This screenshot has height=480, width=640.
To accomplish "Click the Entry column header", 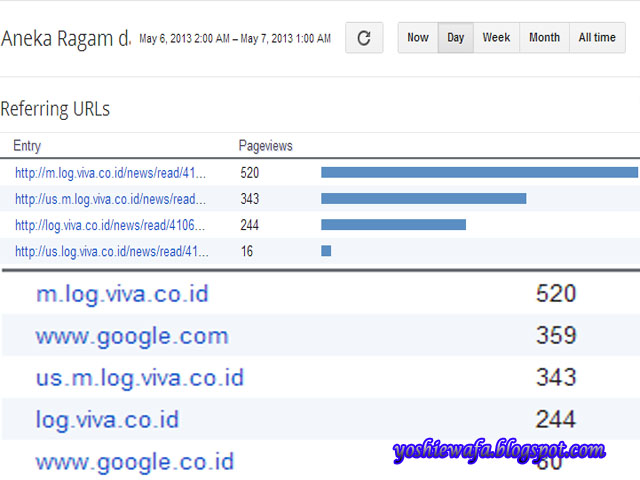I will click(x=27, y=146).
